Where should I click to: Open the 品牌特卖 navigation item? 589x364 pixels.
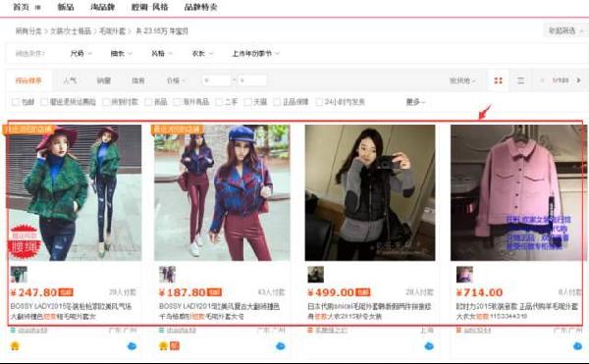point(200,7)
